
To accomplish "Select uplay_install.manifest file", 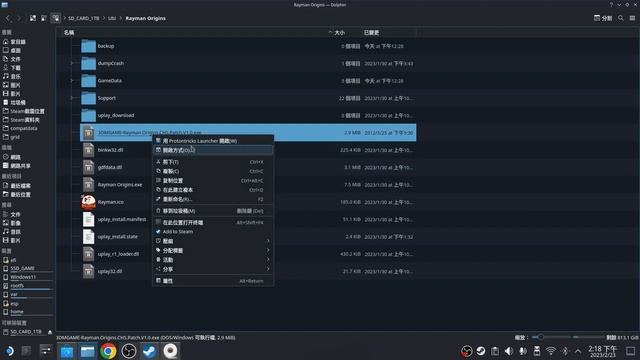I will click(x=122, y=220).
